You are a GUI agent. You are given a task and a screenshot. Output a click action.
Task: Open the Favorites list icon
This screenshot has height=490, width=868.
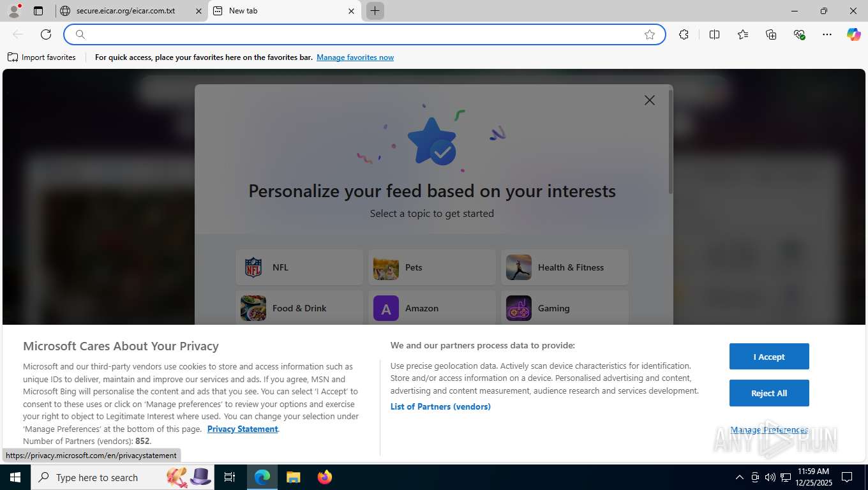pos(743,34)
